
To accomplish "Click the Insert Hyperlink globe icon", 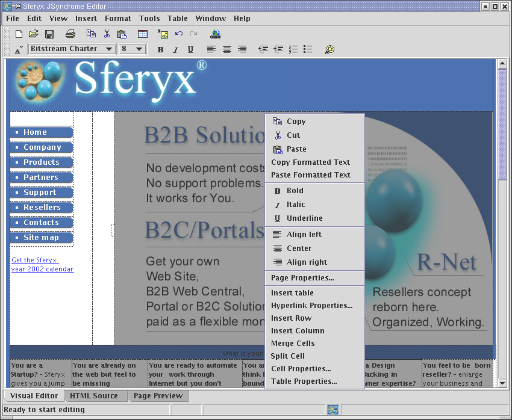I will (216, 34).
